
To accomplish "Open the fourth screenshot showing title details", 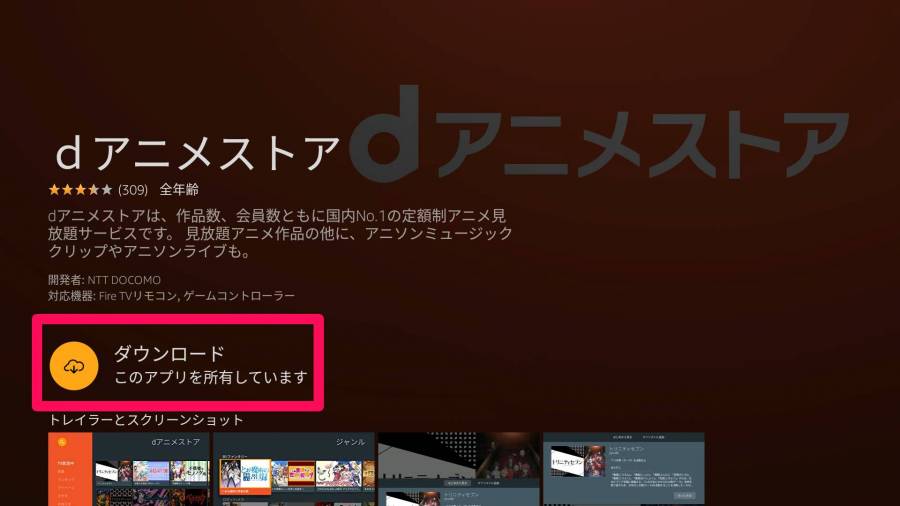I will (623, 469).
